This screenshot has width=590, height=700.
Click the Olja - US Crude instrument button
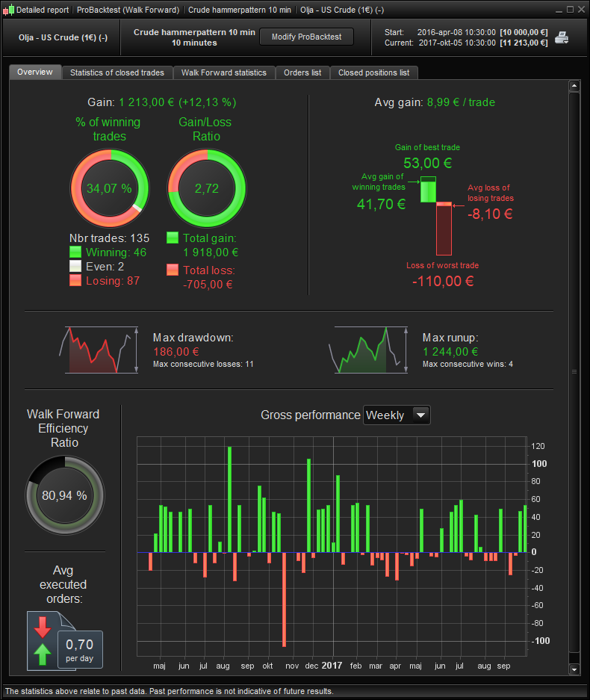coord(63,37)
